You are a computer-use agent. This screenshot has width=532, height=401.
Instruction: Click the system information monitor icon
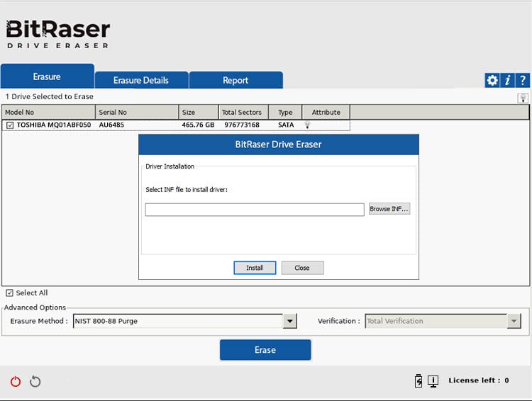point(433,381)
